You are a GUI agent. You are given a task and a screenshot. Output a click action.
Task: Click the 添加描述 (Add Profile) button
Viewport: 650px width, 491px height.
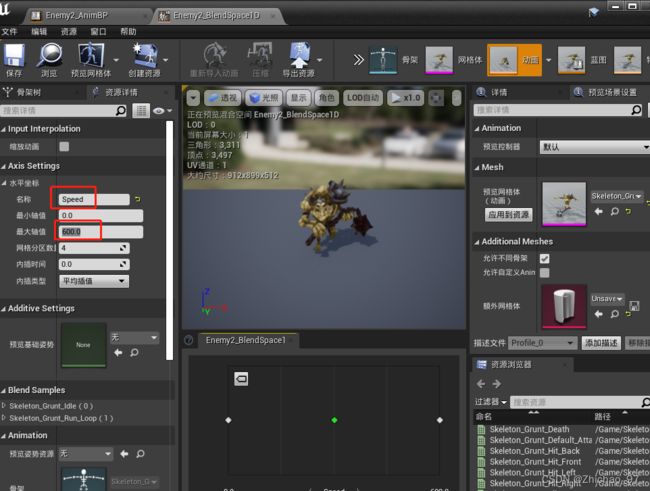[x=601, y=343]
